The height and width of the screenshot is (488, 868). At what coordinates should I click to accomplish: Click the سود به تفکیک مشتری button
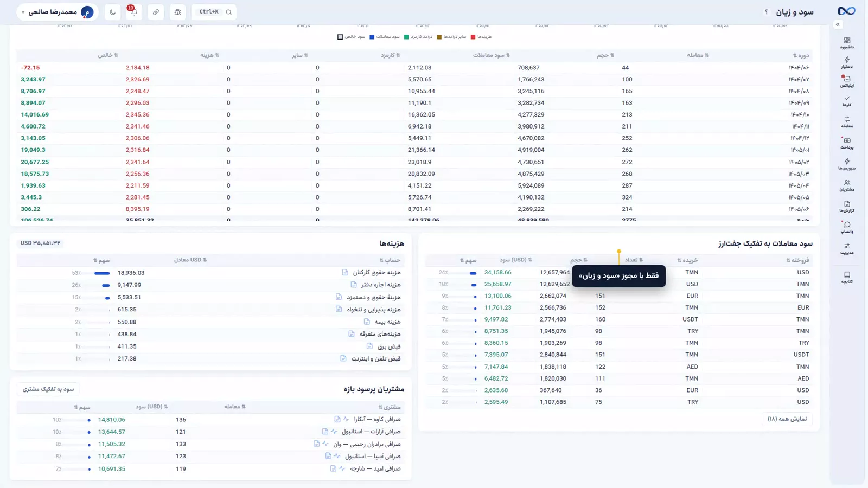pyautogui.click(x=48, y=389)
